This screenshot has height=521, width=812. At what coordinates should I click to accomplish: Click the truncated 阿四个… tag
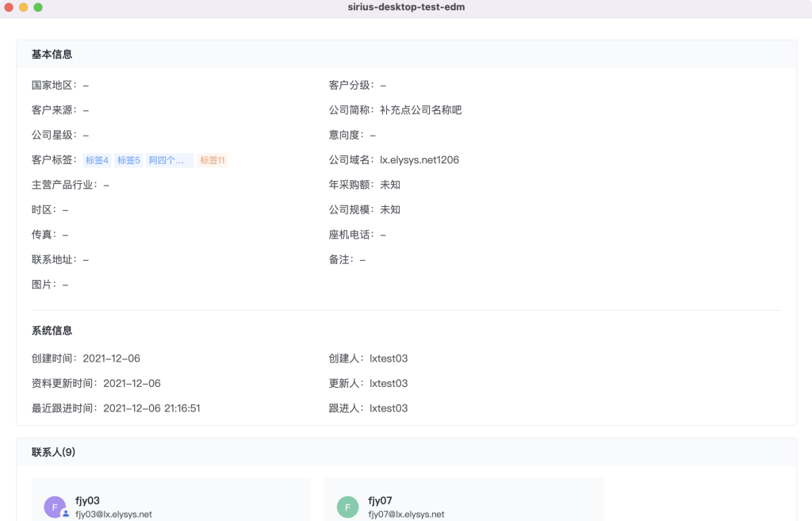pyautogui.click(x=169, y=160)
